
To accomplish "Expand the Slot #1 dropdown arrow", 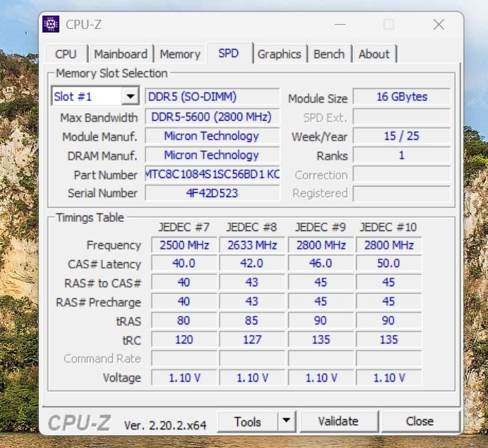I will (130, 96).
